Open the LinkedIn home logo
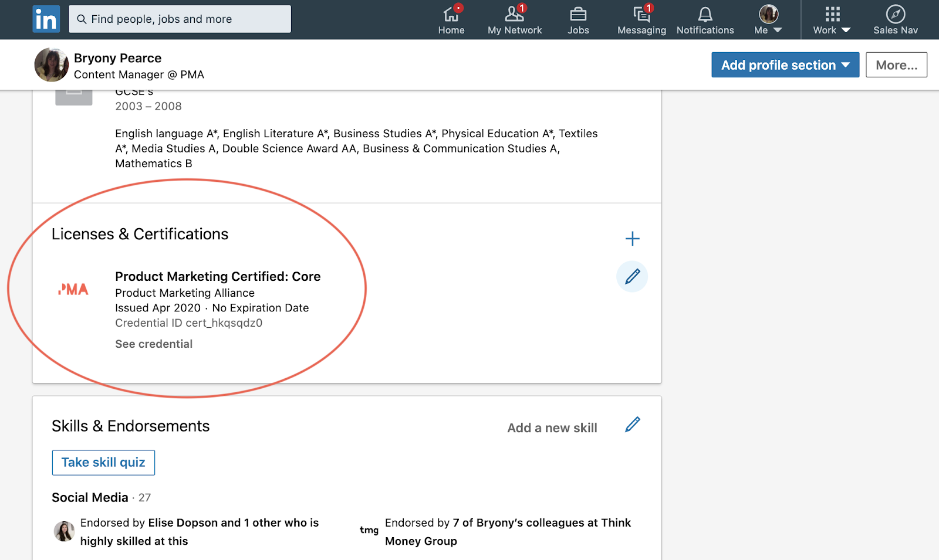Viewport: 939px width, 560px height. (x=46, y=19)
